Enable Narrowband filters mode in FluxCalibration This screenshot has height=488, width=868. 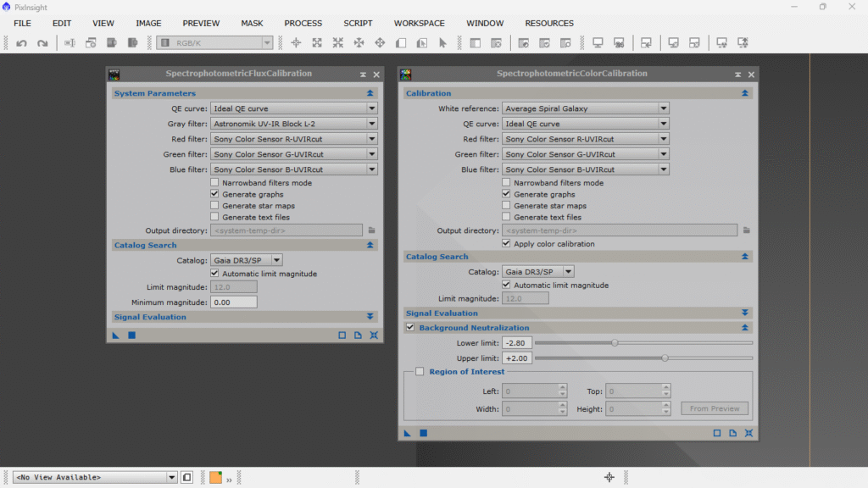214,183
